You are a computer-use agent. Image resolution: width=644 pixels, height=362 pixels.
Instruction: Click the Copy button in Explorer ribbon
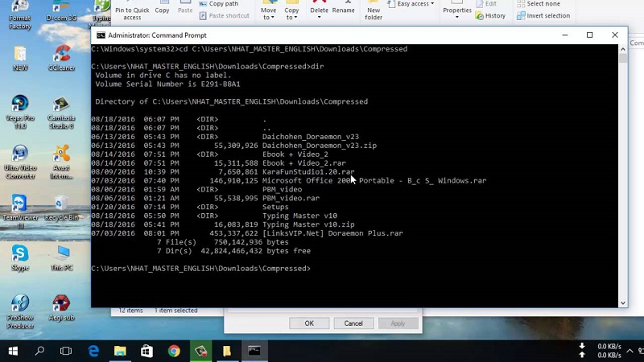point(162,8)
